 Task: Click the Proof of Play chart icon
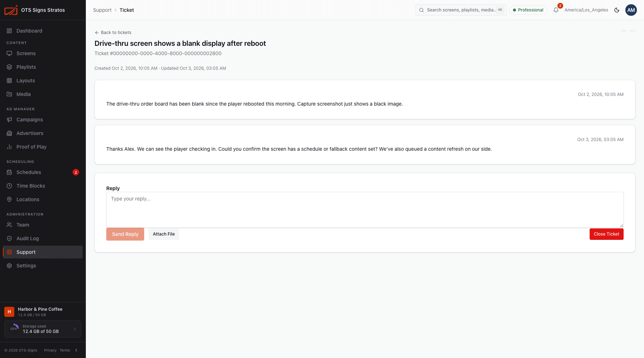[x=9, y=147]
